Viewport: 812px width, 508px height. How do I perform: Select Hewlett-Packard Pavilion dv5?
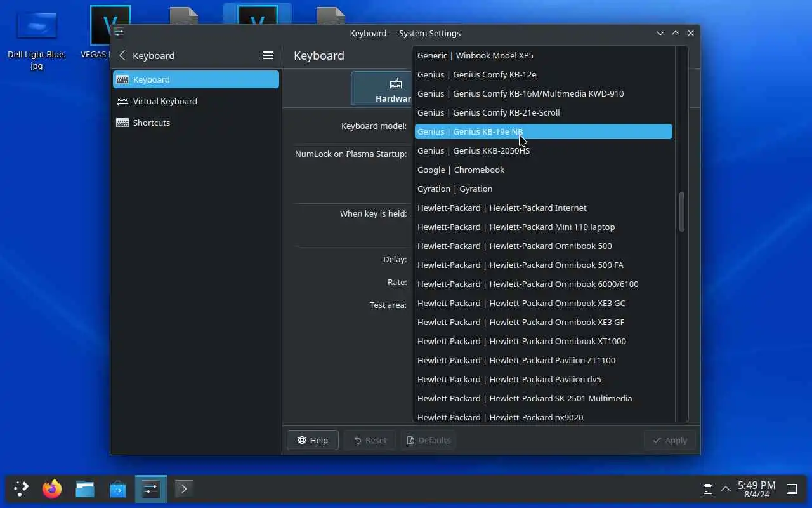click(544, 379)
